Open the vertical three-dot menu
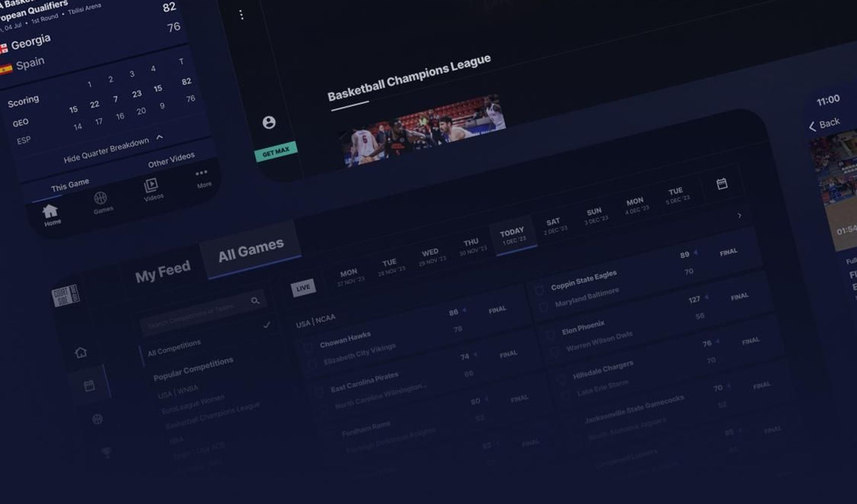This screenshot has height=504, width=857. tap(241, 15)
